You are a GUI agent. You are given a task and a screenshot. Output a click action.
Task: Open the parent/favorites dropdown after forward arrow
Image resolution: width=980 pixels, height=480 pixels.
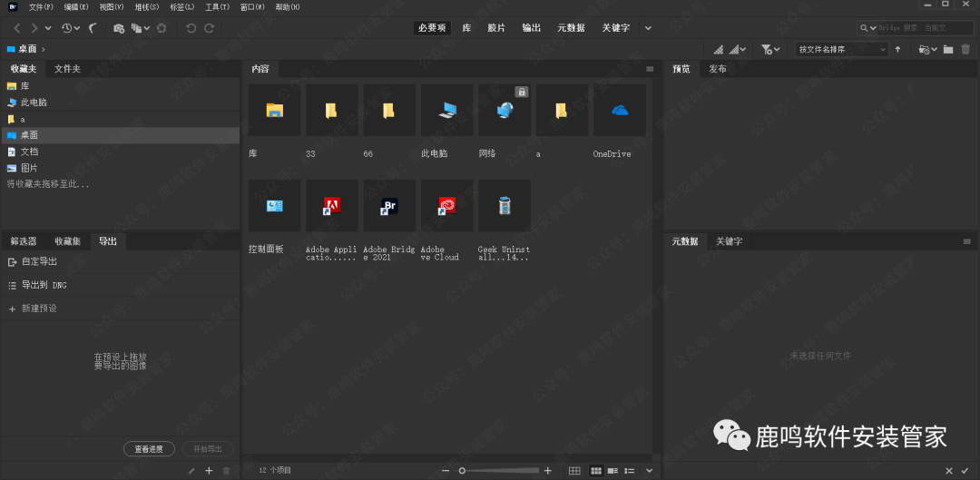[x=49, y=28]
